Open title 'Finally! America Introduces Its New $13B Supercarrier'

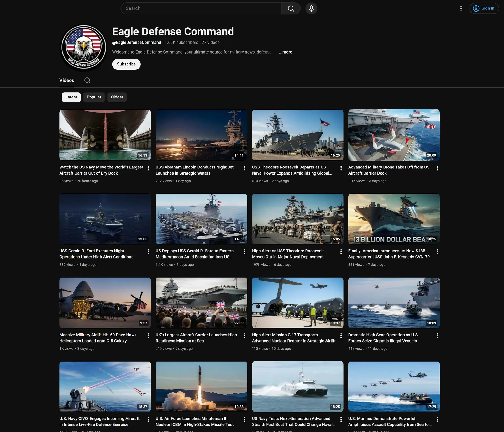389,254
